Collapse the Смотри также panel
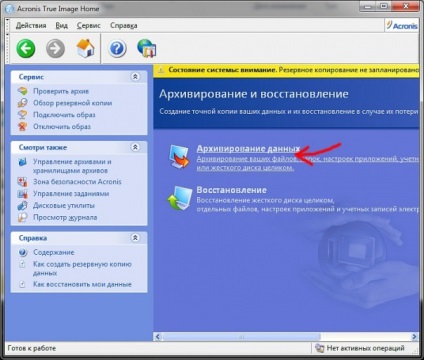Image resolution: width=424 pixels, height=360 pixels. tap(135, 147)
